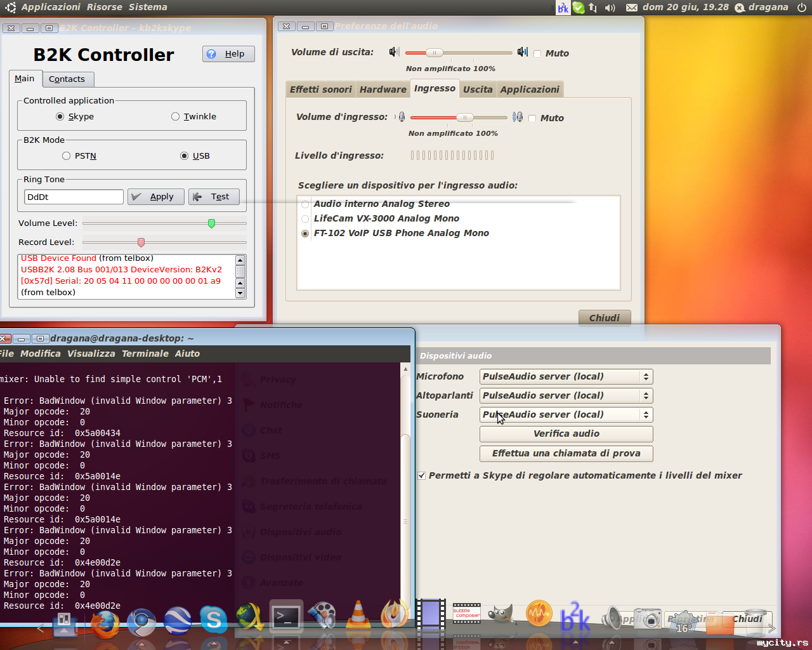The height and width of the screenshot is (650, 812).
Task: Open the Subtitle Composer dock icon
Action: [x=467, y=614]
